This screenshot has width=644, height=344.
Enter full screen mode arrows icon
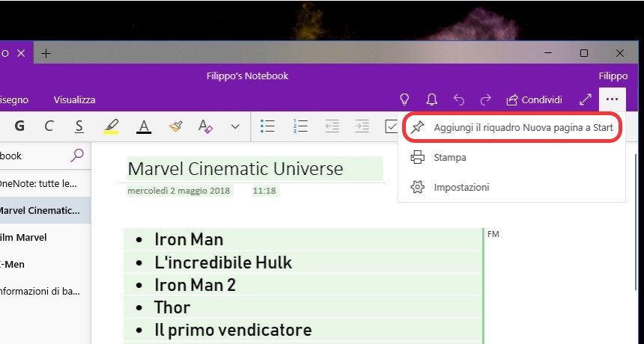(586, 99)
